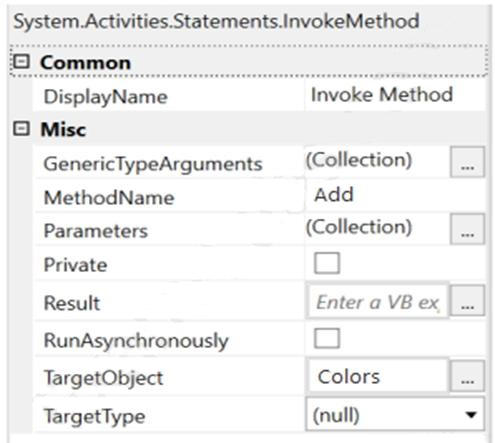Select the Parameters property label
Viewport: 495px width, 443px height.
click(96, 231)
